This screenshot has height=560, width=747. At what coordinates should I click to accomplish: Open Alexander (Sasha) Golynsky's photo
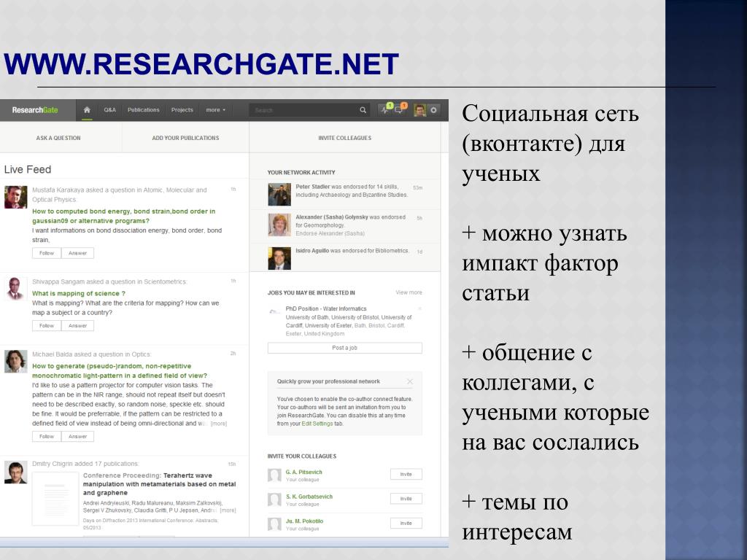(x=279, y=225)
